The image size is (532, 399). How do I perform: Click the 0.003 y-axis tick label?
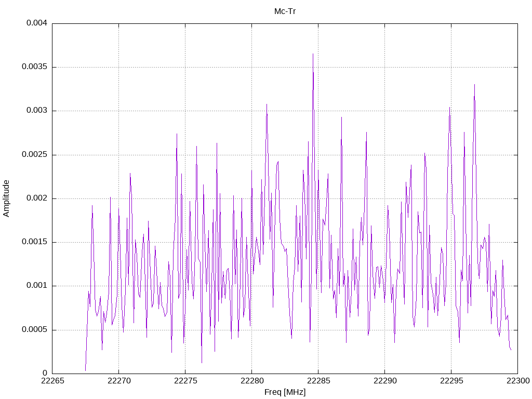point(37,111)
